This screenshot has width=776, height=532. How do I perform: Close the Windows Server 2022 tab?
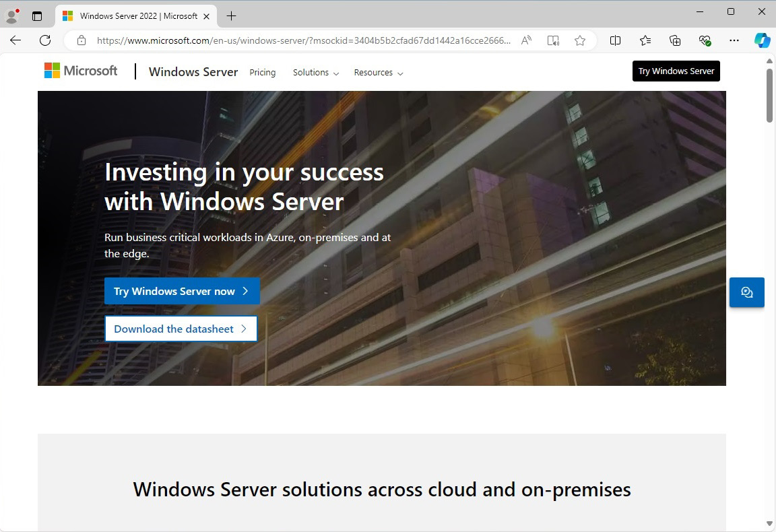tap(207, 16)
